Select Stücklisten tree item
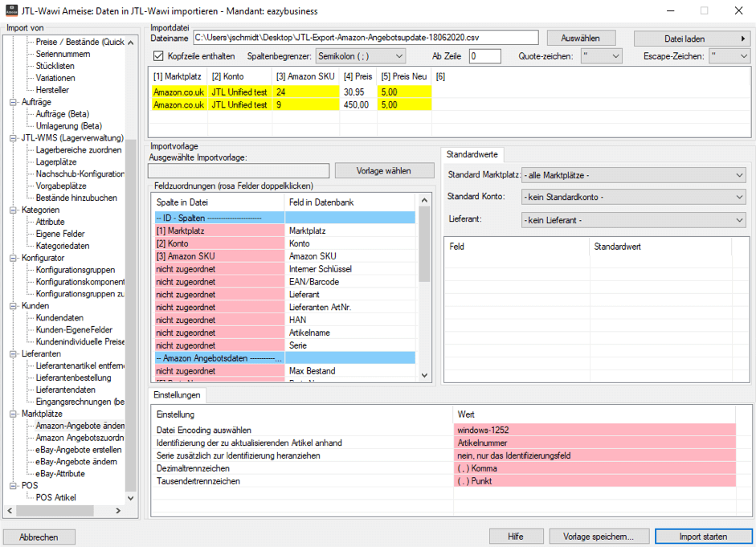 tap(55, 66)
